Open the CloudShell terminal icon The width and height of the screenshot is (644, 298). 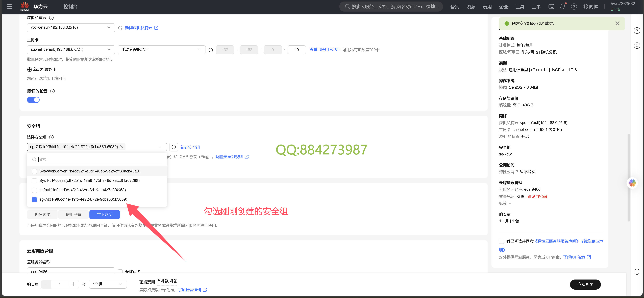(x=551, y=7)
